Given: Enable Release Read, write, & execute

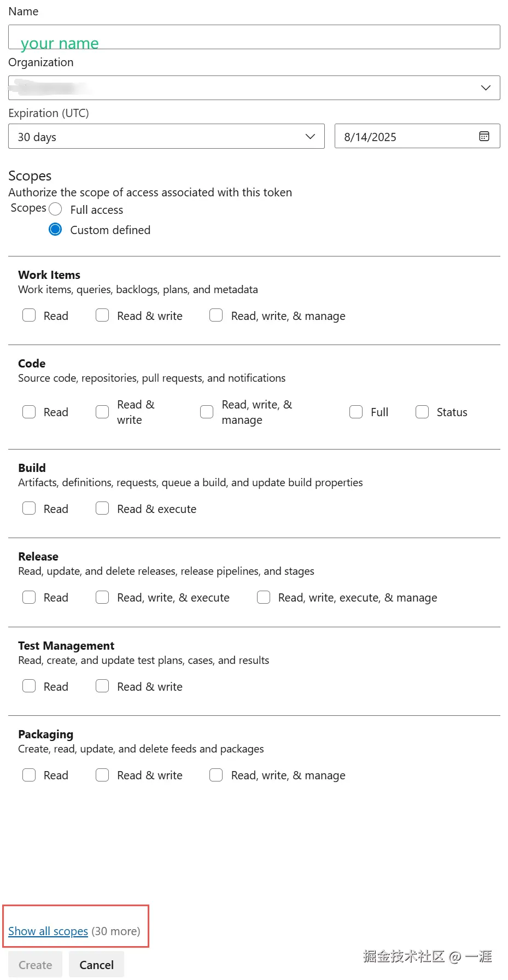Looking at the screenshot, I should [102, 597].
